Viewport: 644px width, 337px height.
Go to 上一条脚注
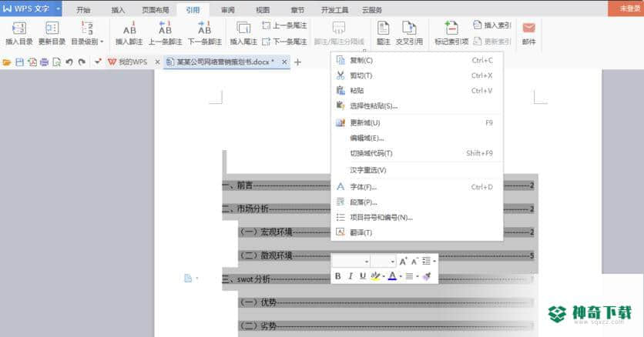pyautogui.click(x=165, y=33)
